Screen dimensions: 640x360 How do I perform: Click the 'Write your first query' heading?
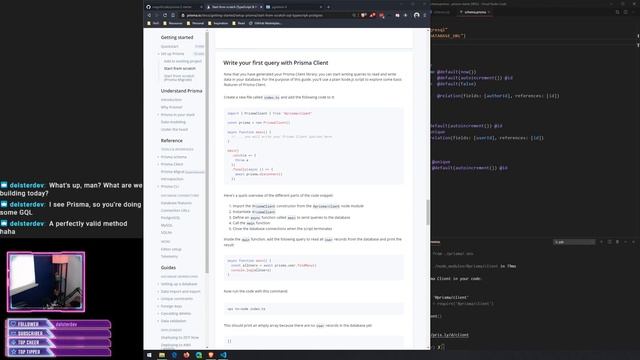tap(276, 63)
